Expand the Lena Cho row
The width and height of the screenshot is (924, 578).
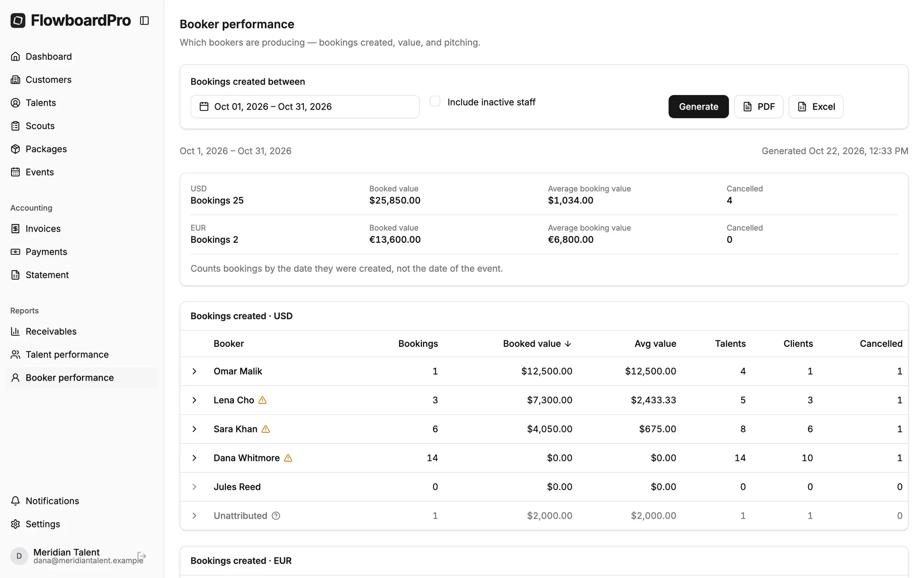(x=195, y=400)
